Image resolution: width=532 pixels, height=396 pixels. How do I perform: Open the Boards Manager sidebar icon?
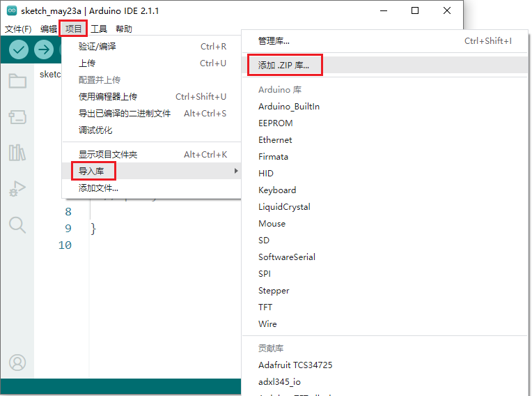(x=17, y=117)
